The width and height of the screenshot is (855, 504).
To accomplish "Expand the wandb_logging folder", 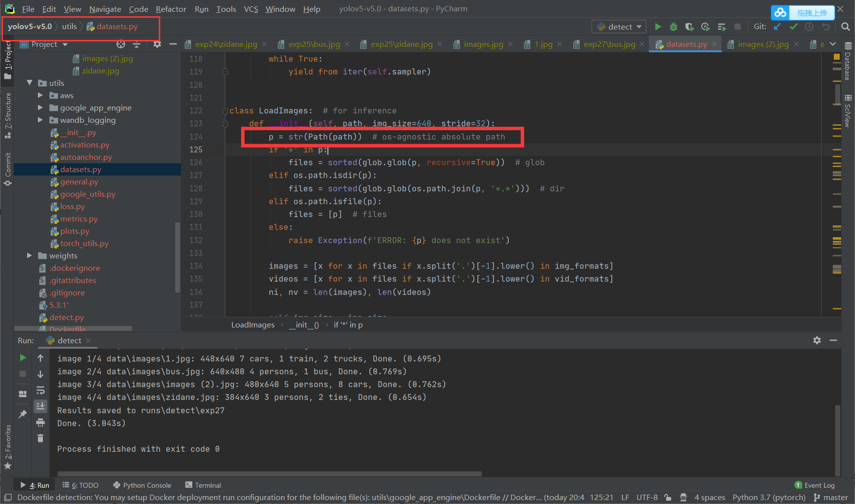I will pyautogui.click(x=40, y=120).
